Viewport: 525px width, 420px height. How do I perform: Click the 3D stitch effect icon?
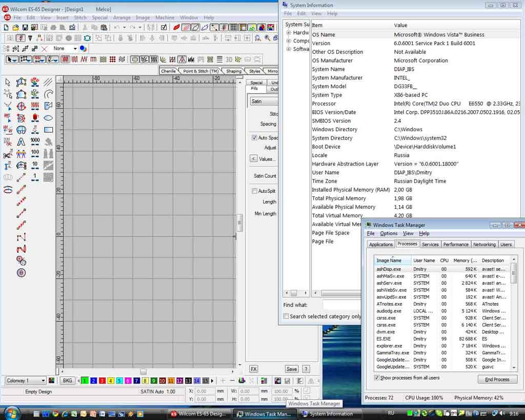(229, 59)
